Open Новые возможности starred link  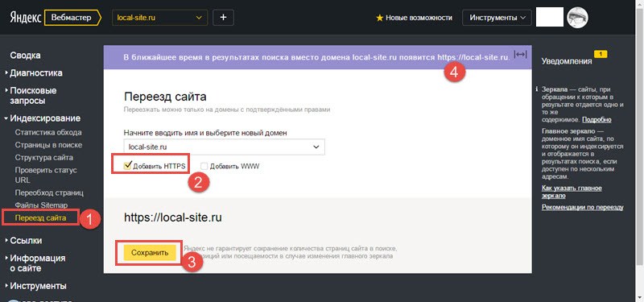click(419, 18)
